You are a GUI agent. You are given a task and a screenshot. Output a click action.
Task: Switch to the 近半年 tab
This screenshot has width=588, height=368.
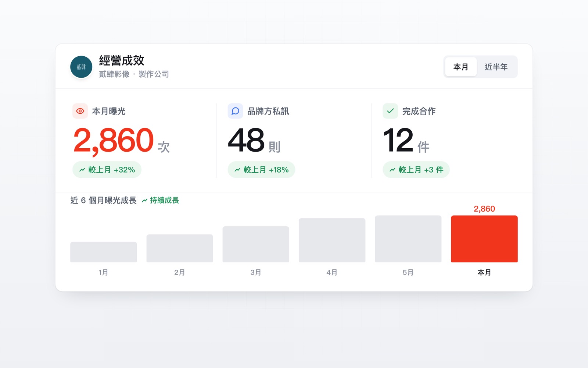click(496, 67)
